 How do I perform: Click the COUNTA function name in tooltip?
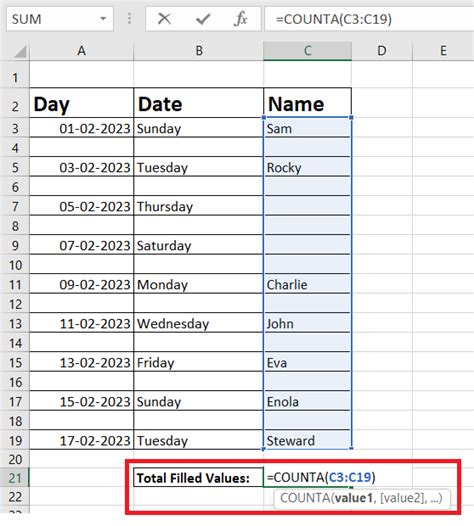click(x=305, y=498)
